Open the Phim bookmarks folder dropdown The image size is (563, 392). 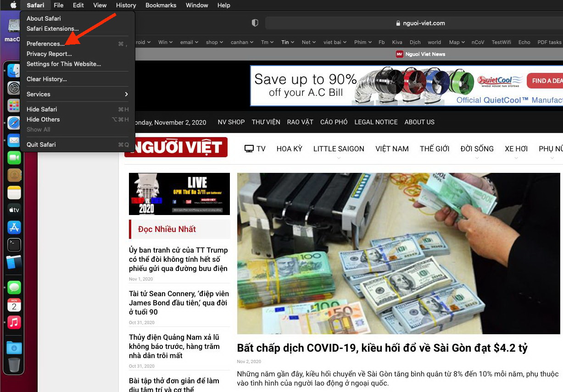click(362, 42)
